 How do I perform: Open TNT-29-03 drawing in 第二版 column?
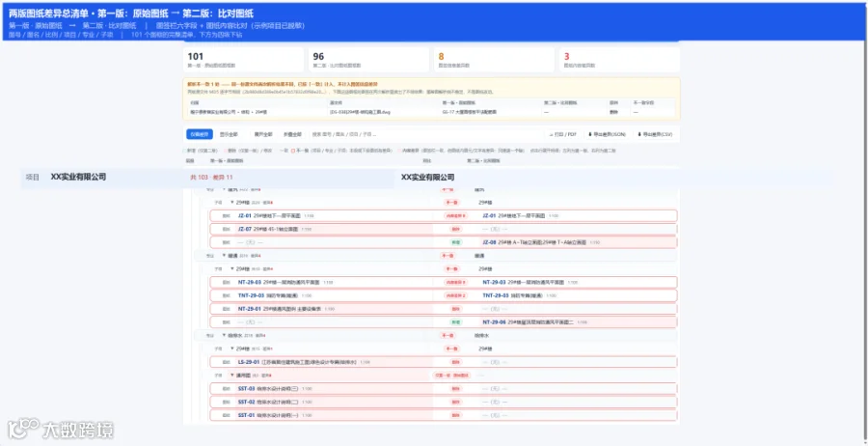pos(519,295)
